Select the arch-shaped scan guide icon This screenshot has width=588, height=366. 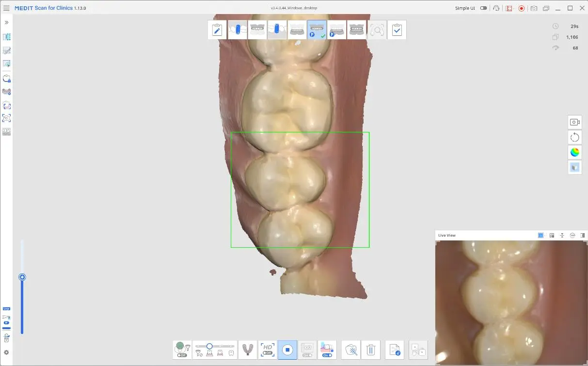point(248,350)
